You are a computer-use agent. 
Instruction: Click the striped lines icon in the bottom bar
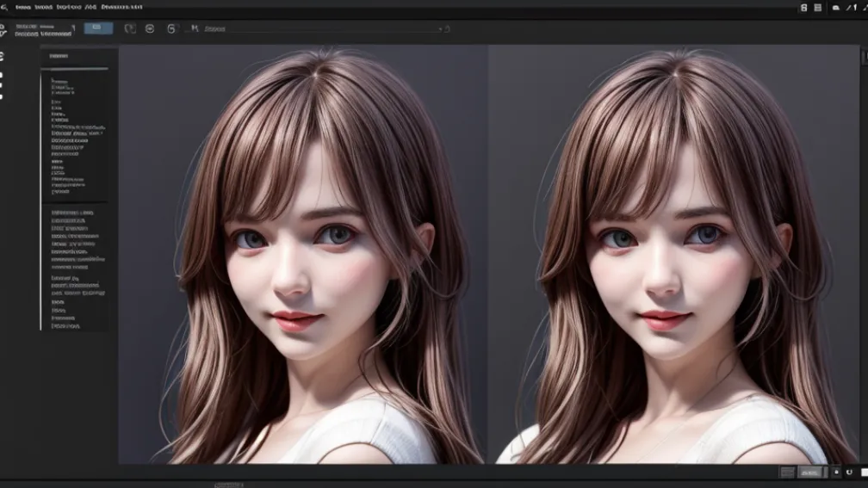[x=787, y=472]
